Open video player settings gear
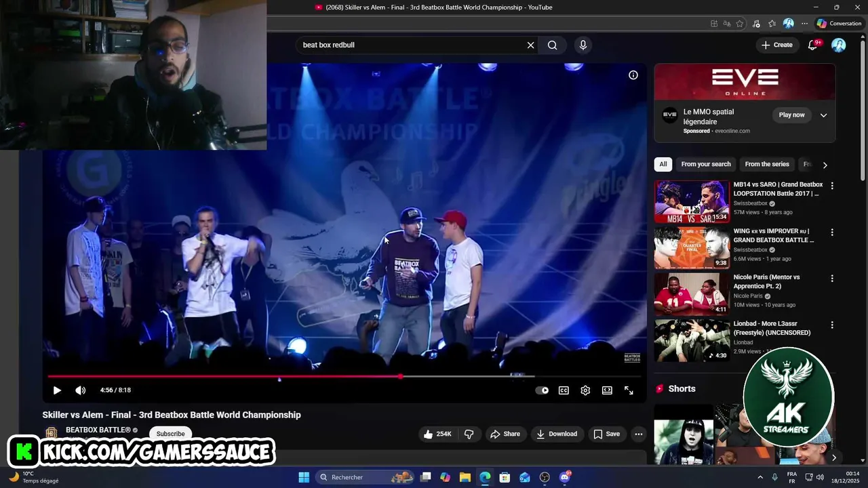The image size is (868, 488). [585, 390]
